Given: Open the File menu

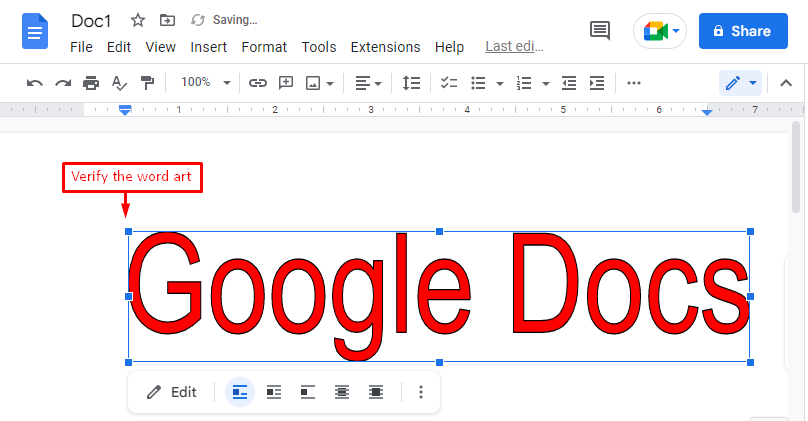Looking at the screenshot, I should 81,47.
